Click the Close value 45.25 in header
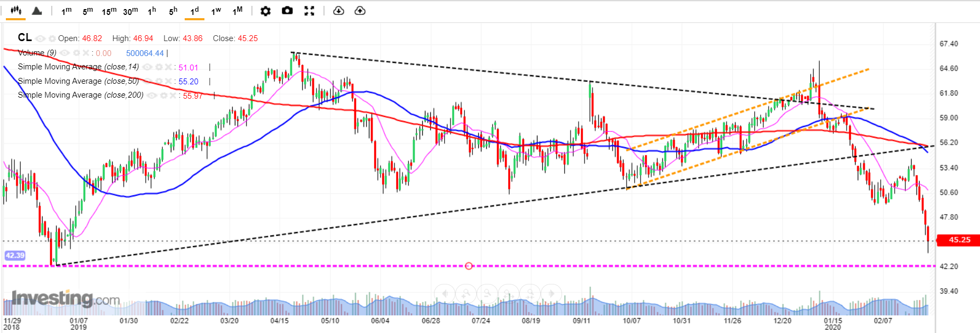Viewport: 980px width, 333px height. click(248, 38)
